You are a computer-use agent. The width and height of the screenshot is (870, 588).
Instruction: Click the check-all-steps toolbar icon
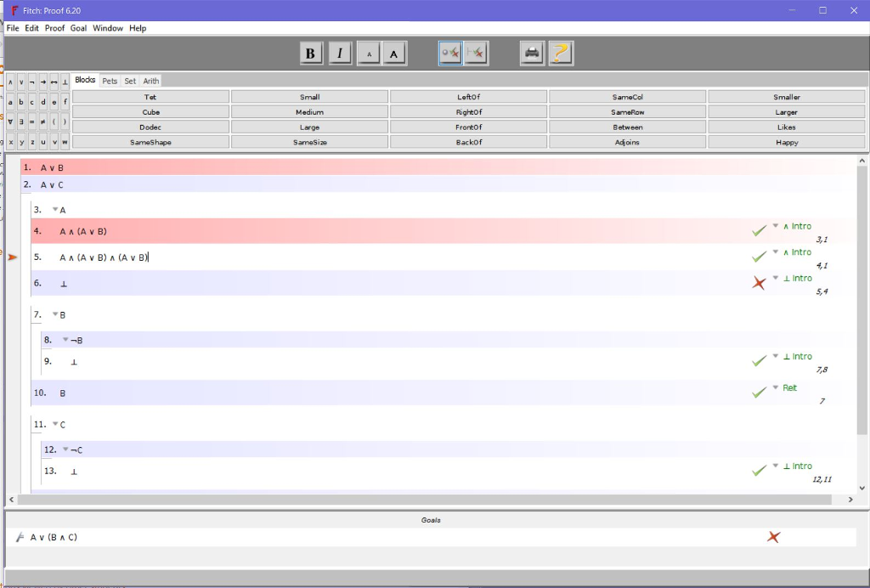[x=476, y=53]
